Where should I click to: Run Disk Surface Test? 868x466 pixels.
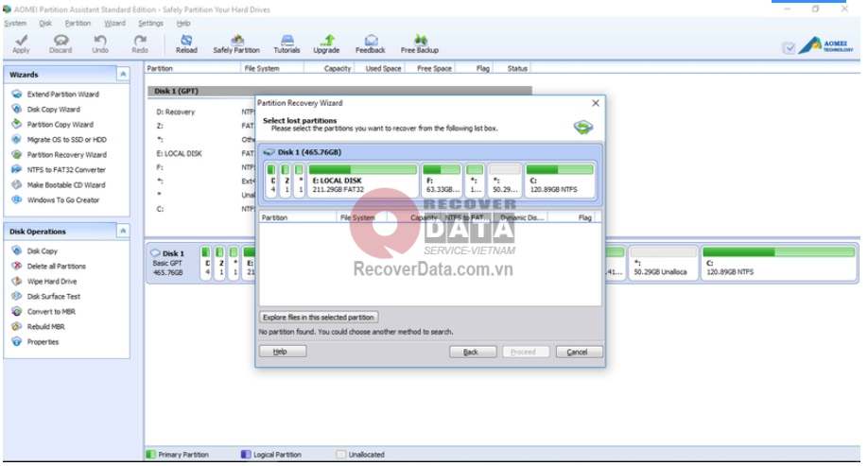pyautogui.click(x=53, y=297)
